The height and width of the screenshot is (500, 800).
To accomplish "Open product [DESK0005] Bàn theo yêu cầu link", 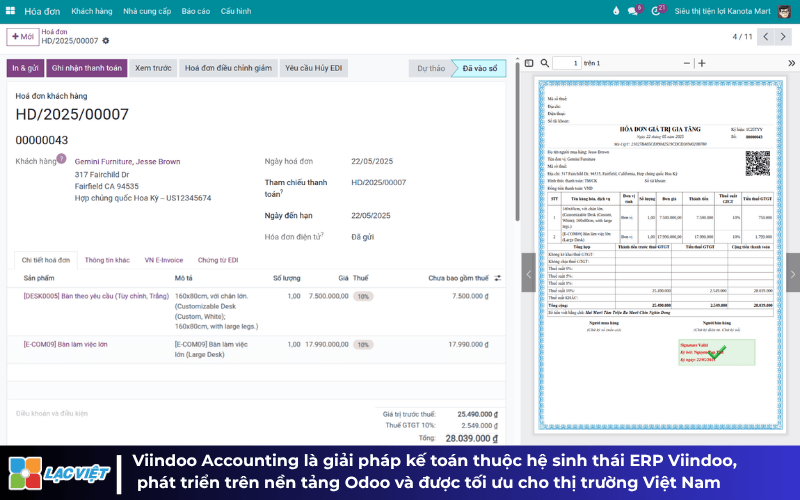I will [x=96, y=296].
